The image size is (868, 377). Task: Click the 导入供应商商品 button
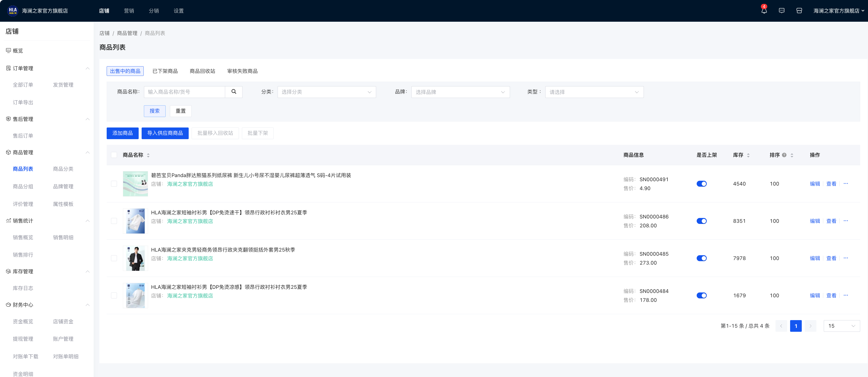[x=165, y=133]
